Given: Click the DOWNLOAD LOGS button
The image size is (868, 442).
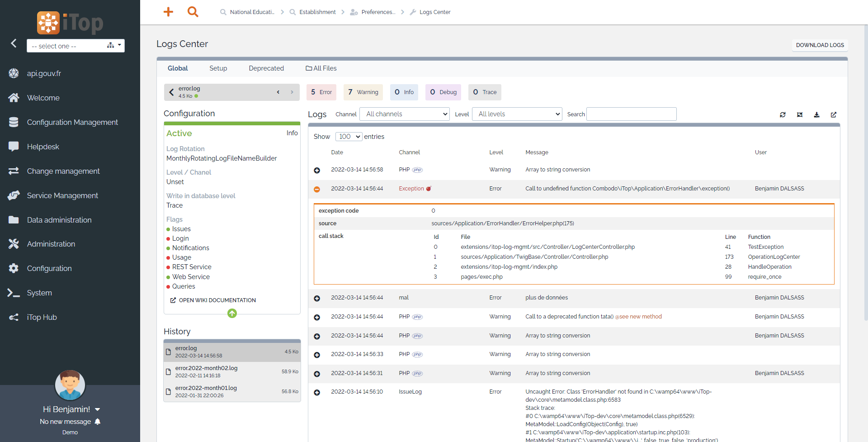Looking at the screenshot, I should [x=820, y=45].
